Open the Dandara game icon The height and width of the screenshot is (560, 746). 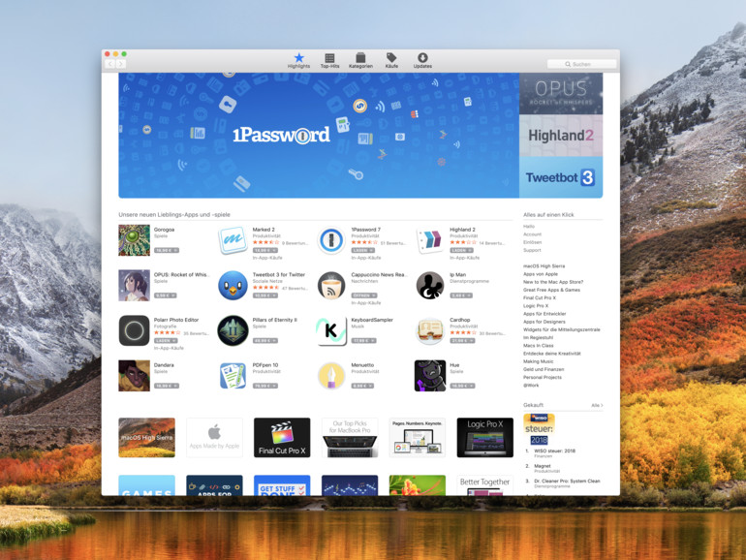(x=134, y=376)
